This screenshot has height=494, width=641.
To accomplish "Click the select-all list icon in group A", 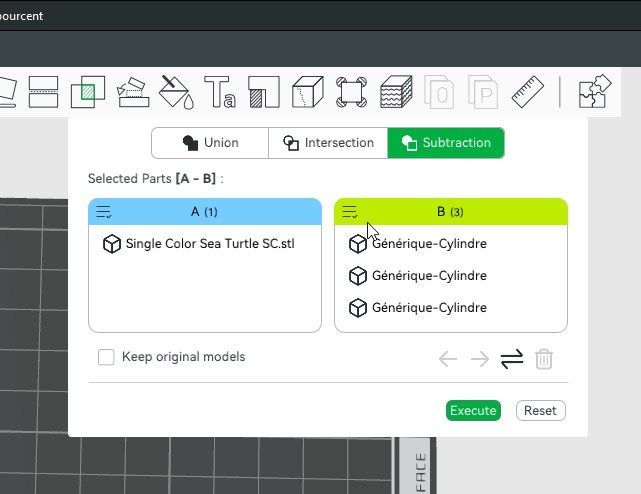I will [103, 212].
